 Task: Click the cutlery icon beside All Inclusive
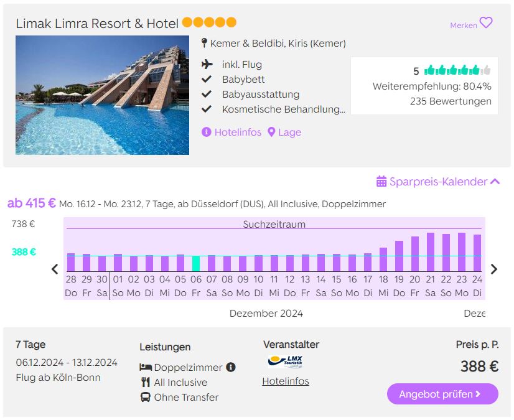point(145,382)
